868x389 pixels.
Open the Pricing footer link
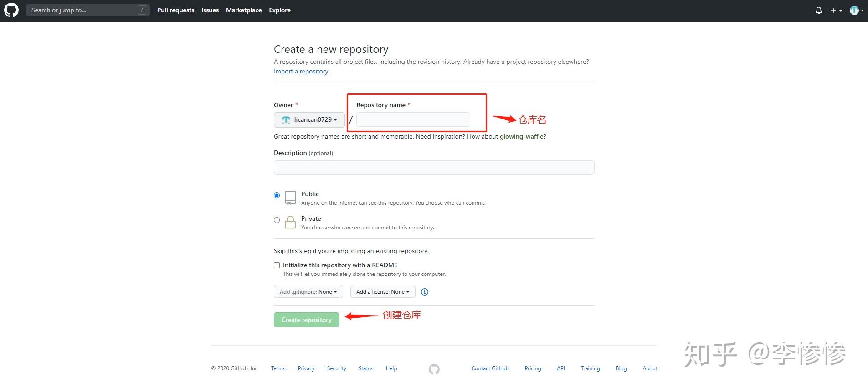click(x=533, y=368)
